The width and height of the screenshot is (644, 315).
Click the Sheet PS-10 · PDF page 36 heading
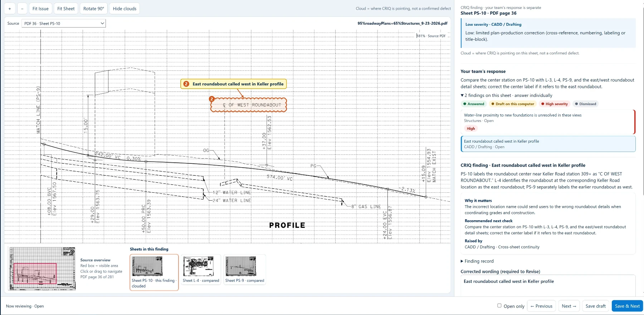(488, 13)
